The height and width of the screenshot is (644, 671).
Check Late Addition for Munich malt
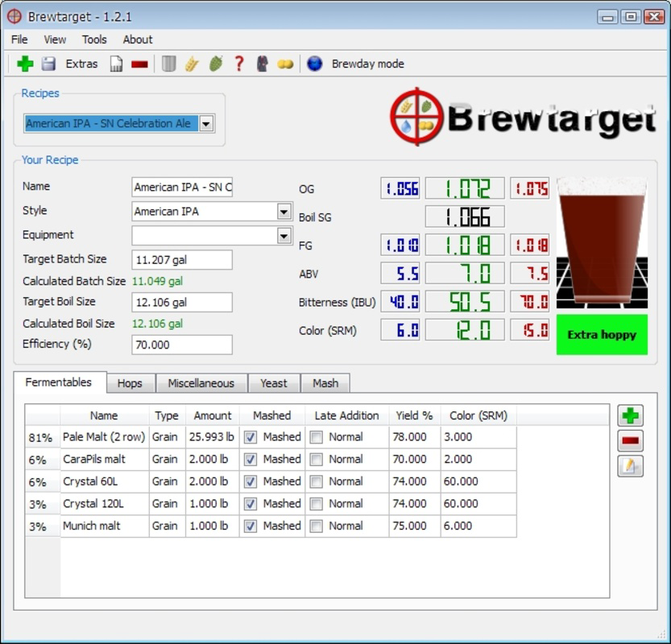click(317, 526)
